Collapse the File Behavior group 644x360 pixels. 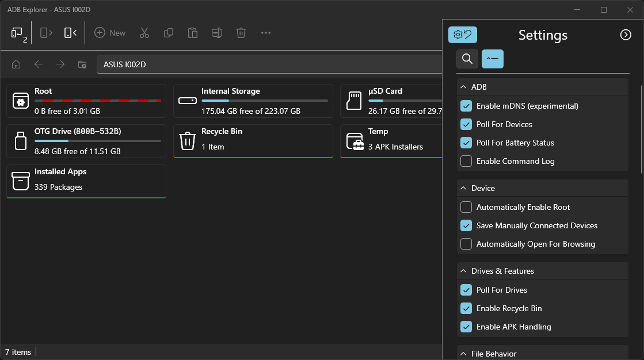point(543,353)
